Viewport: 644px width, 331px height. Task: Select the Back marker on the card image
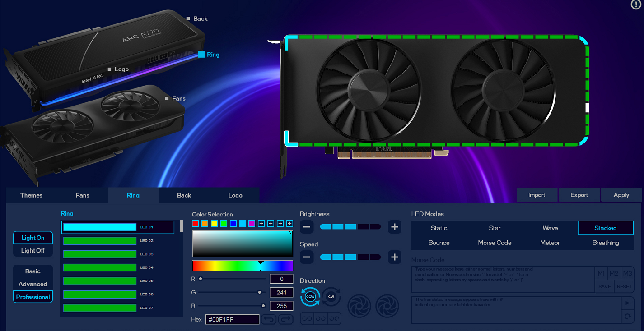pyautogui.click(x=188, y=18)
